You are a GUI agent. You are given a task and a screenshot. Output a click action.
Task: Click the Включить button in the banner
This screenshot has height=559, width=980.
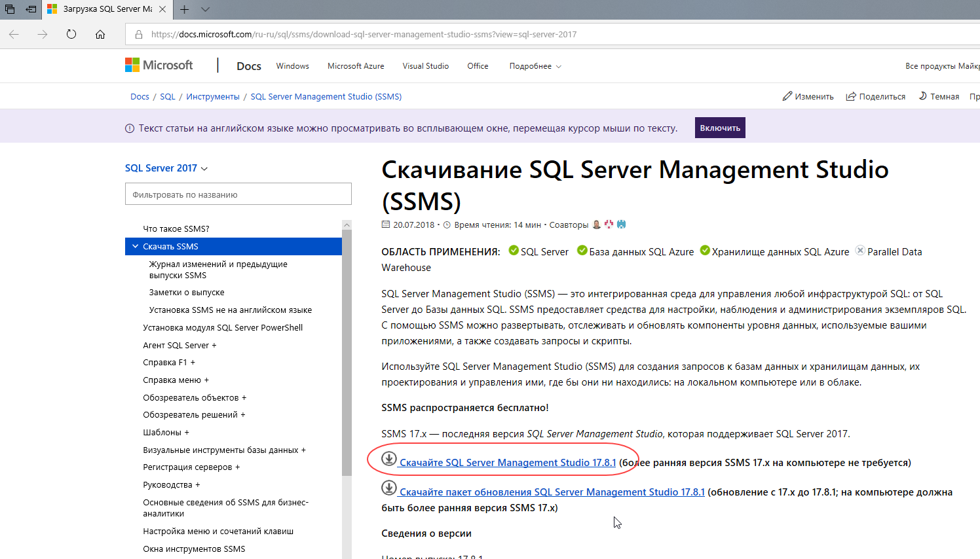pyautogui.click(x=720, y=128)
